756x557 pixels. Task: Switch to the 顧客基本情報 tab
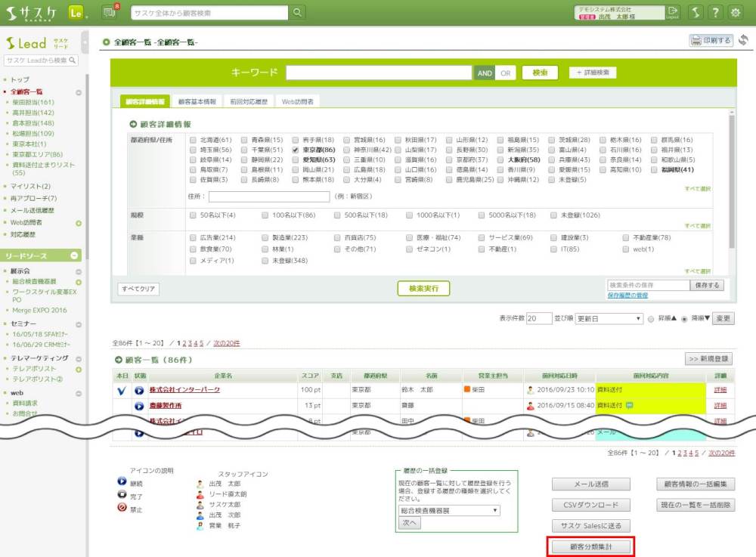[197, 101]
